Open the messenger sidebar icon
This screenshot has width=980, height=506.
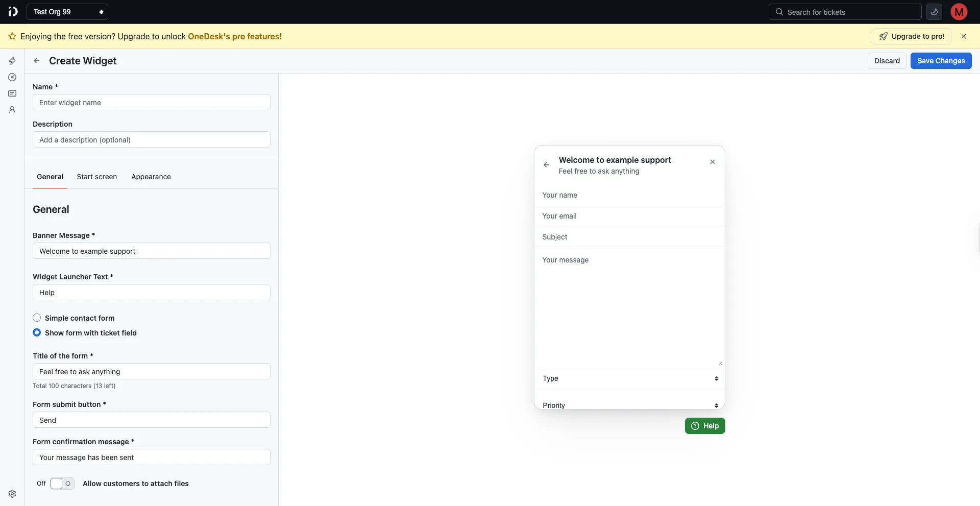pyautogui.click(x=12, y=93)
